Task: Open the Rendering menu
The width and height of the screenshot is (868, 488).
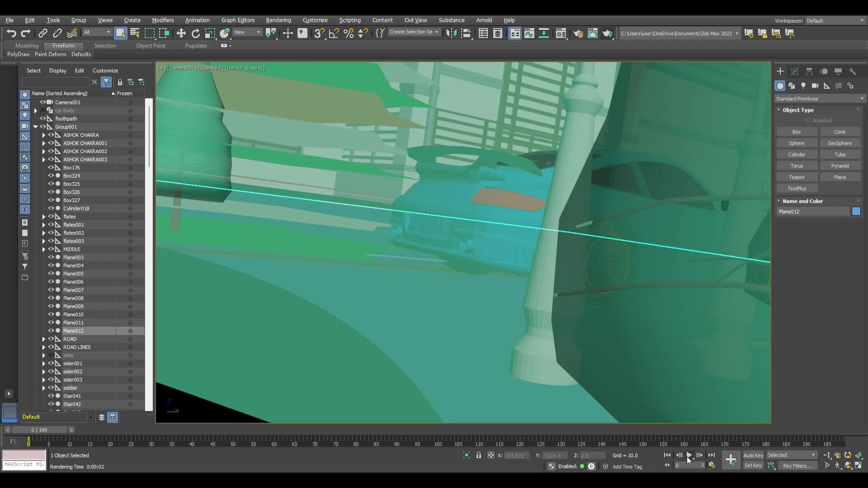Action: coord(278,20)
